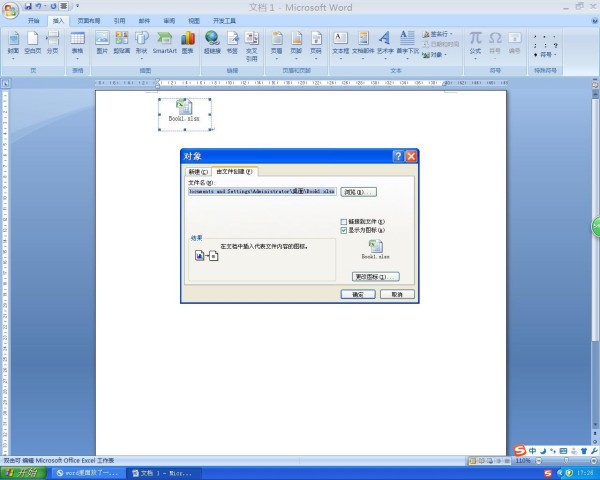Viewport: 600px width, 480px height.
Task: Click the 更改图标 button
Action: (375, 276)
